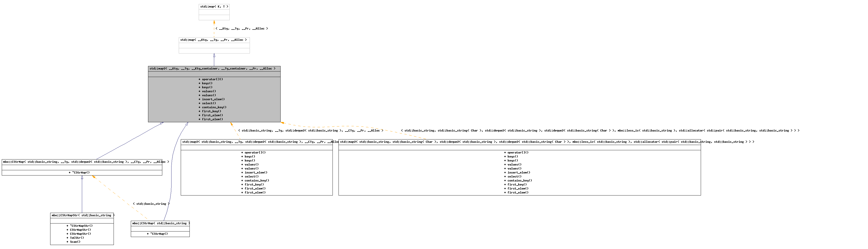The height and width of the screenshot is (249, 868).
Task: Open the std::map< K, T > class node
Action: (x=214, y=7)
